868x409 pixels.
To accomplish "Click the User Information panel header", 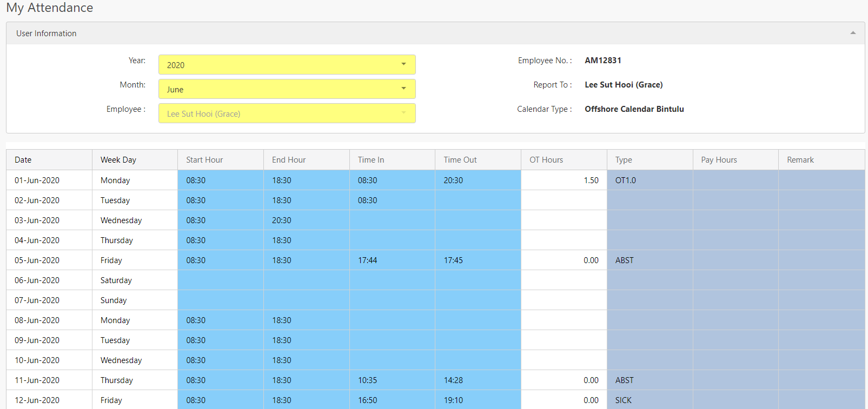I will 435,33.
